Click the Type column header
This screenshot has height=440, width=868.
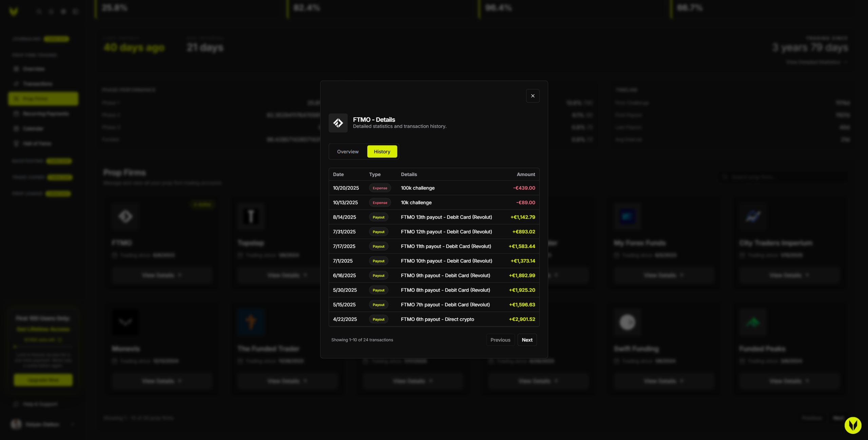375,174
